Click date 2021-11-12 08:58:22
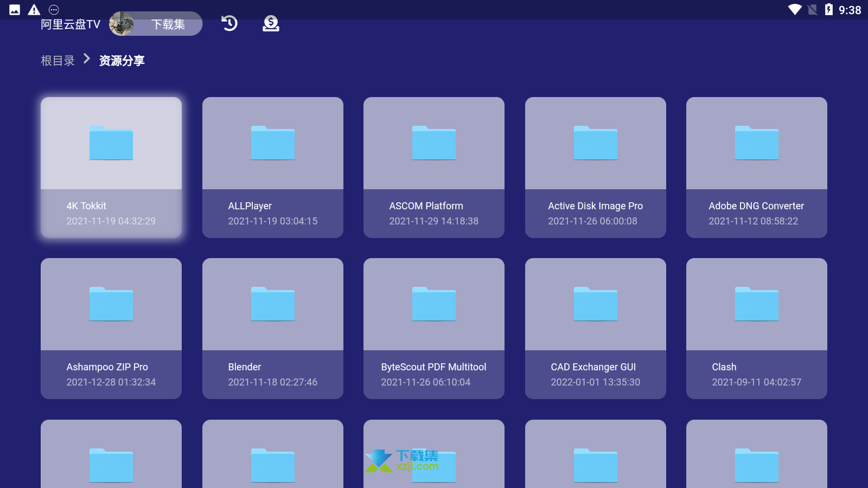Screen dimensions: 868x488 (754, 221)
